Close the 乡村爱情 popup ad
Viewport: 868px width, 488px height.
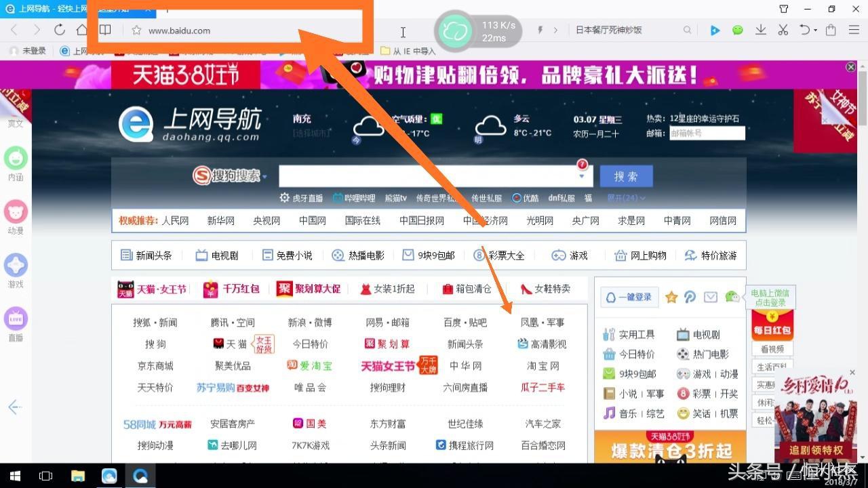pyautogui.click(x=852, y=372)
